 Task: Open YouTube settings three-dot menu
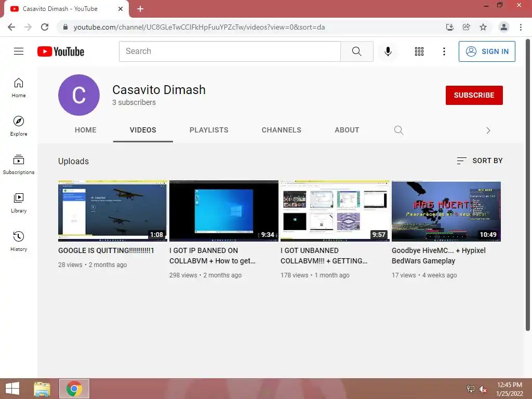point(444,51)
